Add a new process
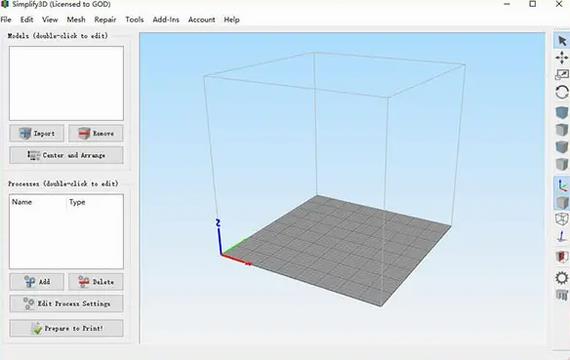Screen dimensions: 570x360 tap(37, 282)
